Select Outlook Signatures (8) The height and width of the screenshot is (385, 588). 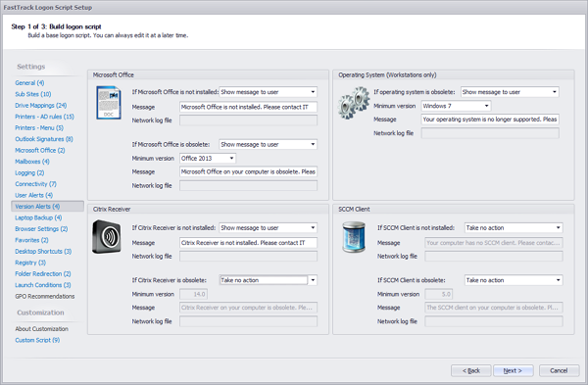pos(44,139)
